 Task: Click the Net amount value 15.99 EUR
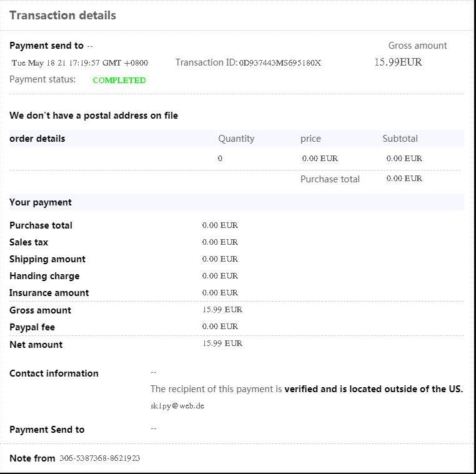click(x=222, y=343)
